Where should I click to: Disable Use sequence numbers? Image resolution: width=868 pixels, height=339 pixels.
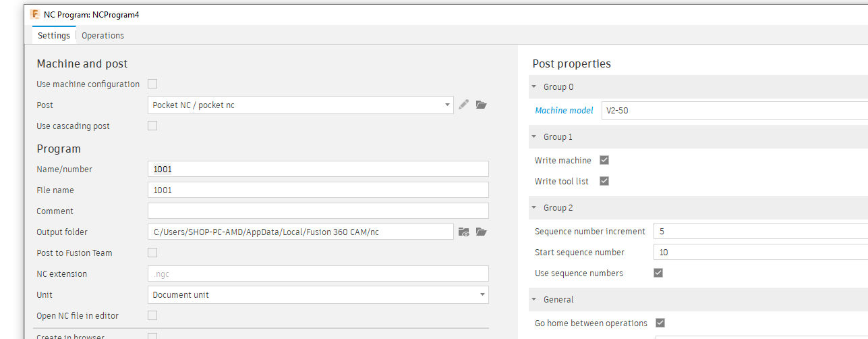[658, 273]
